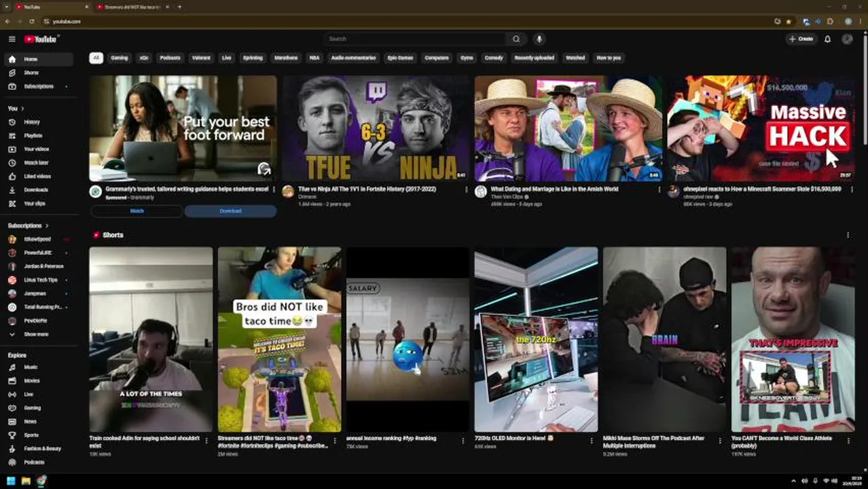The height and width of the screenshot is (489, 868).
Task: Open Gaming in the Explore section
Action: pyautogui.click(x=39, y=408)
